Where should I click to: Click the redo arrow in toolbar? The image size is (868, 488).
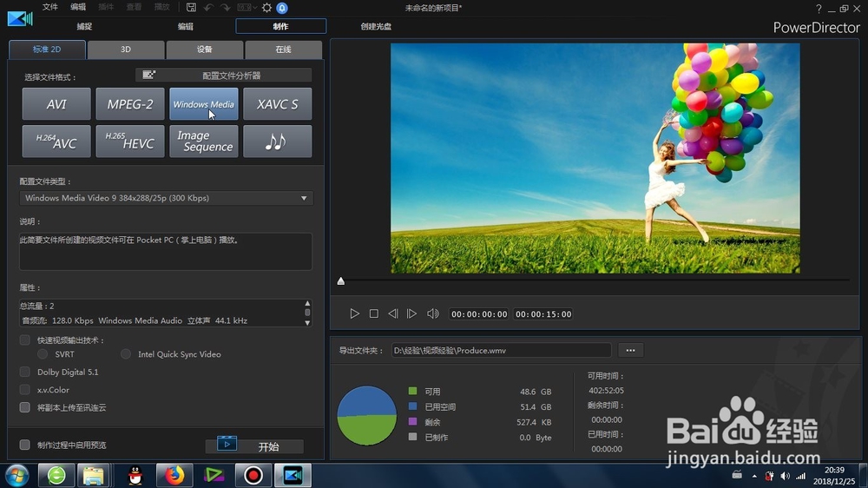(226, 7)
